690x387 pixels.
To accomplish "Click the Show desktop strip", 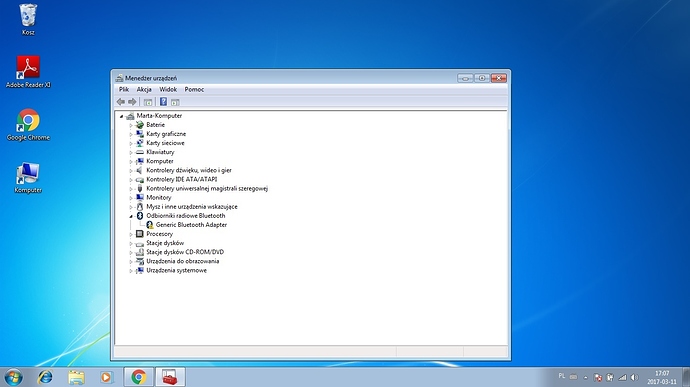I will pos(686,377).
